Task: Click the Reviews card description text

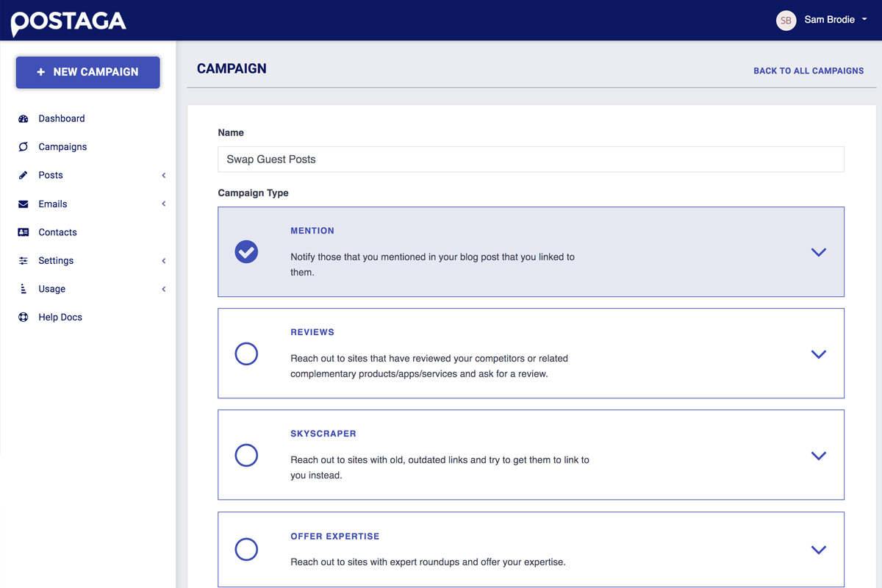Action: click(429, 366)
